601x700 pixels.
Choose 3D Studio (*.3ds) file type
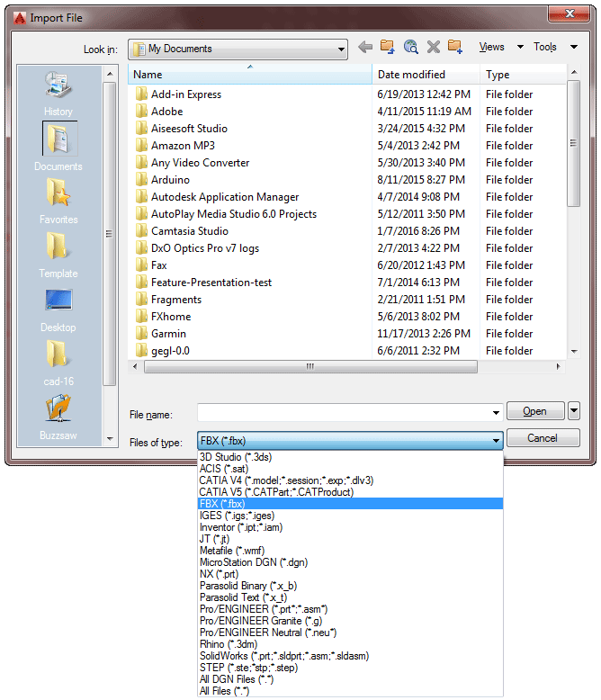[x=350, y=457]
